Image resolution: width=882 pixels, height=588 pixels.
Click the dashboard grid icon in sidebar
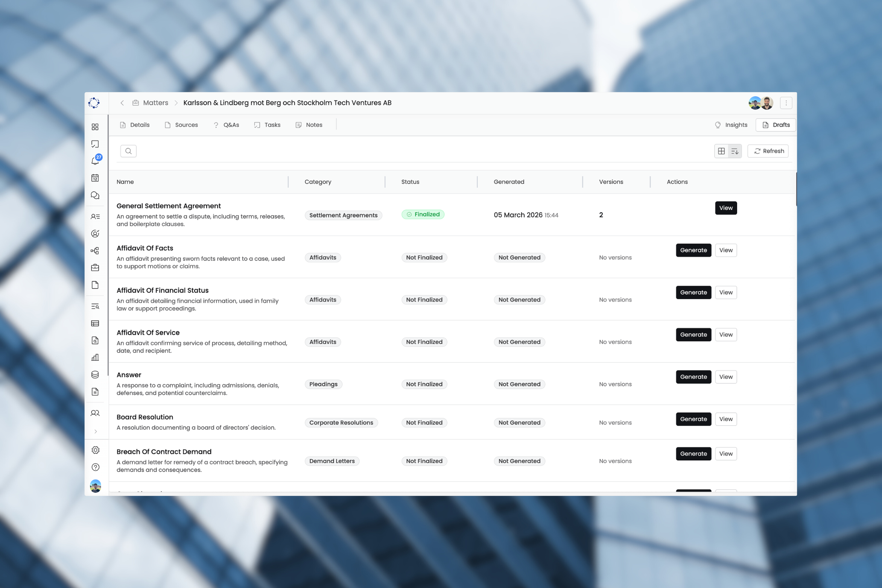95,127
